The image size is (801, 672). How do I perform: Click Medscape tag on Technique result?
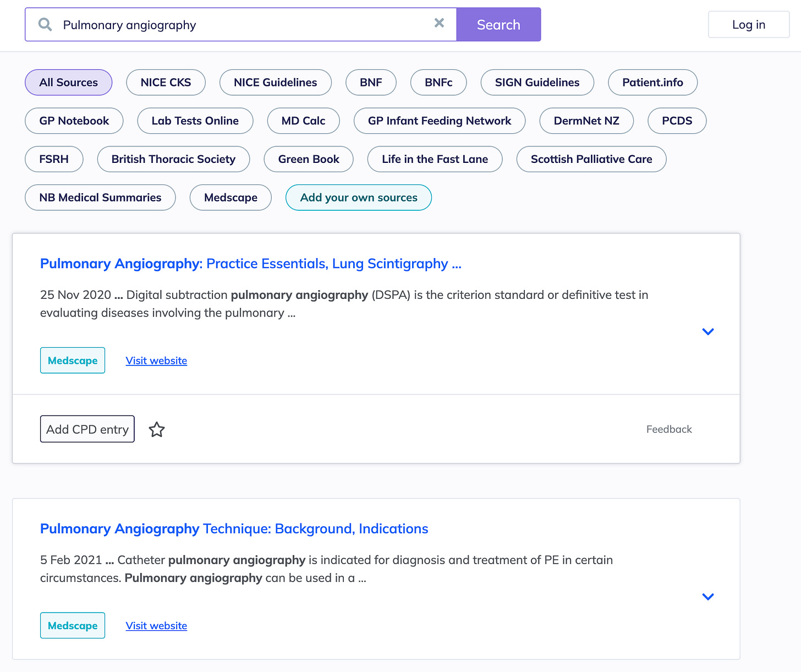pyautogui.click(x=73, y=626)
